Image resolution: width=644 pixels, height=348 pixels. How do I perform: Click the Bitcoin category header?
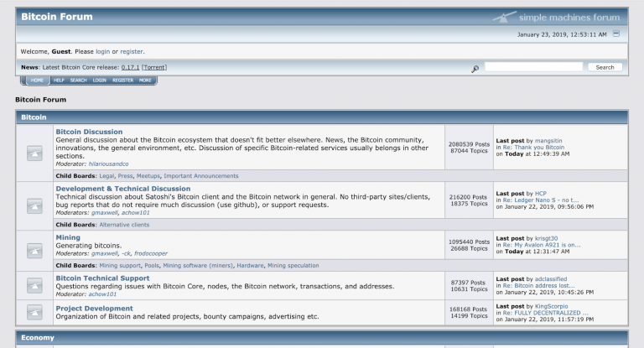pyautogui.click(x=322, y=117)
